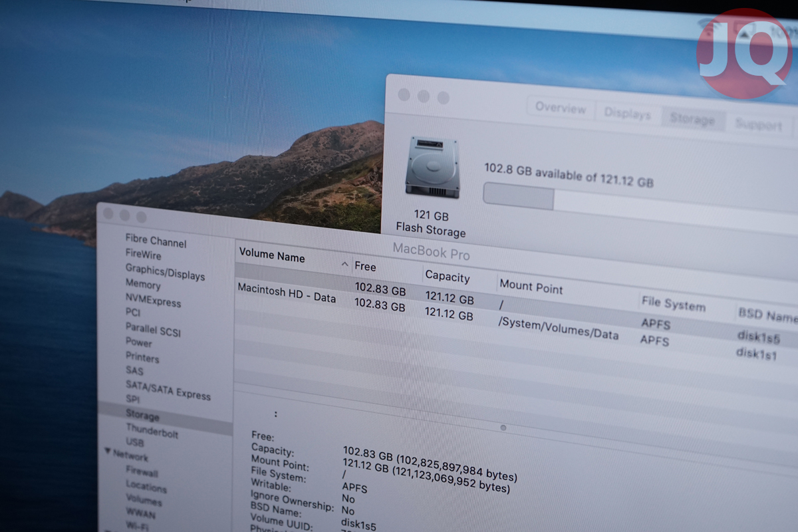798x532 pixels.
Task: Select Volumes under Network
Action: point(144,499)
